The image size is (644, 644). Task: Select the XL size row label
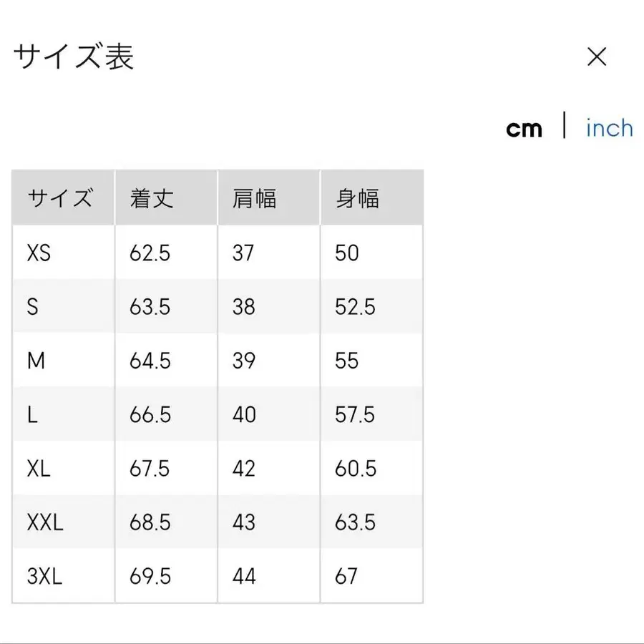point(38,469)
